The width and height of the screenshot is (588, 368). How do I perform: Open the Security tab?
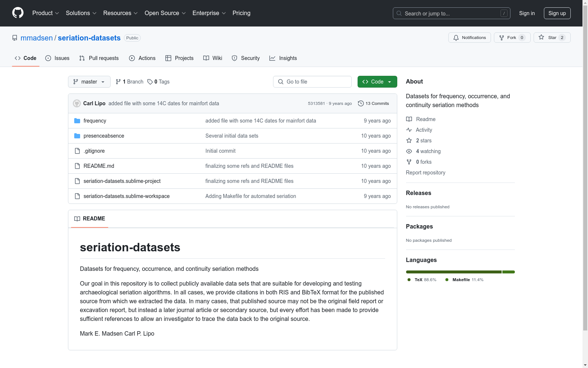[246, 58]
